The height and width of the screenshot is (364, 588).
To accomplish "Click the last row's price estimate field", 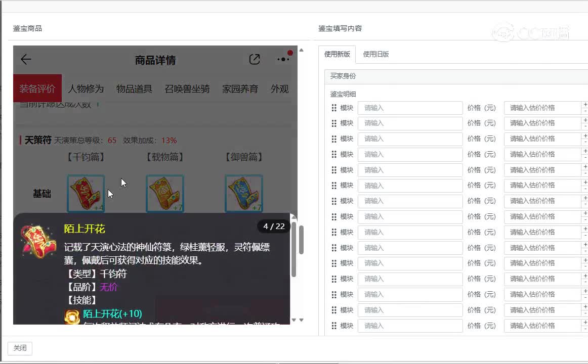I will pyautogui.click(x=542, y=326).
